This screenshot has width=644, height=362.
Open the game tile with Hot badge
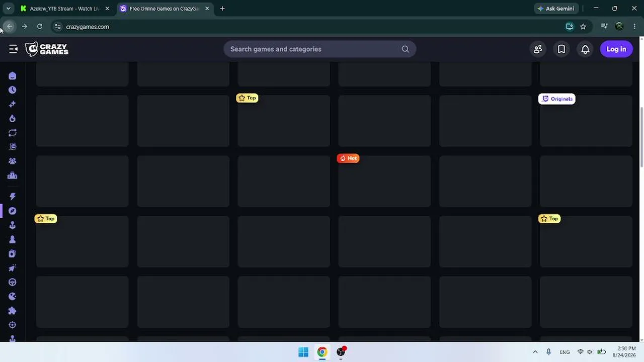coord(384,181)
